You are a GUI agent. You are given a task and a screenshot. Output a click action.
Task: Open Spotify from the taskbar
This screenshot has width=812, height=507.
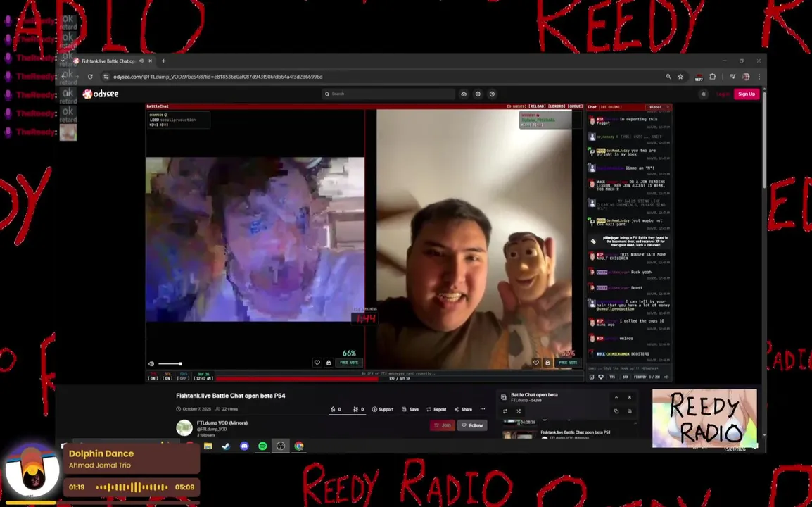(262, 446)
